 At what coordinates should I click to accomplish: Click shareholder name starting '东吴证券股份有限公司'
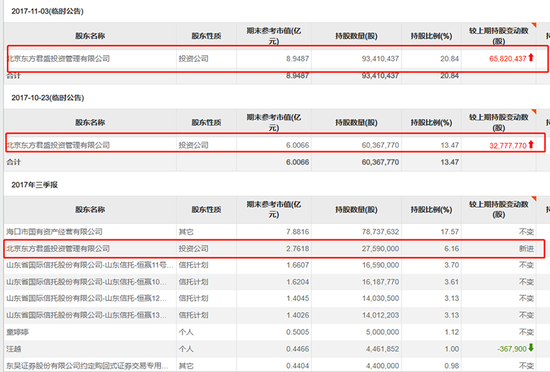pyautogui.click(x=87, y=366)
